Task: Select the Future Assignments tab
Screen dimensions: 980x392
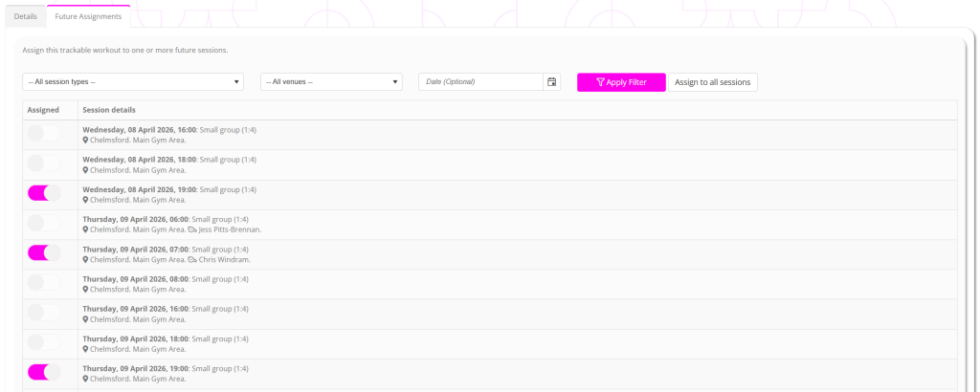Action: 88,17
